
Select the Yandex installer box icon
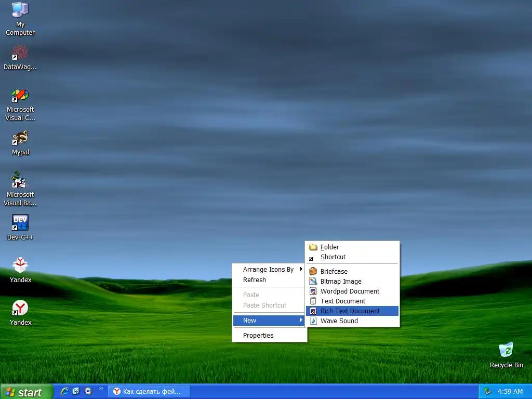[20, 270]
